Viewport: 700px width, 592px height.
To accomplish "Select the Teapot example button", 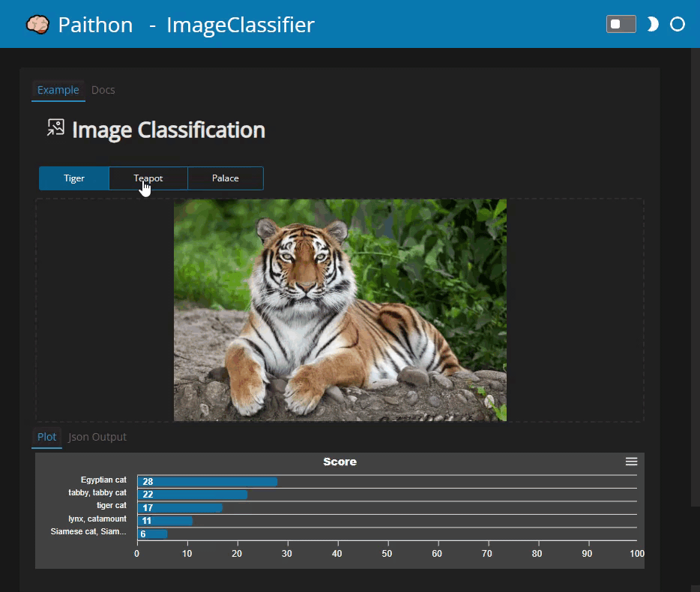I will [x=148, y=178].
